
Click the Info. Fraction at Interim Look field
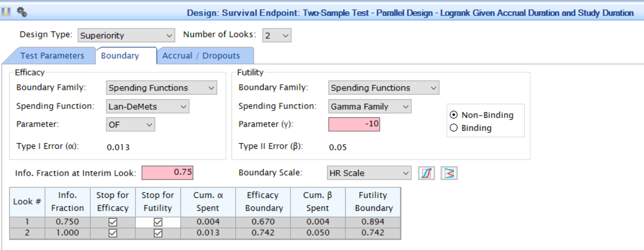[167, 173]
